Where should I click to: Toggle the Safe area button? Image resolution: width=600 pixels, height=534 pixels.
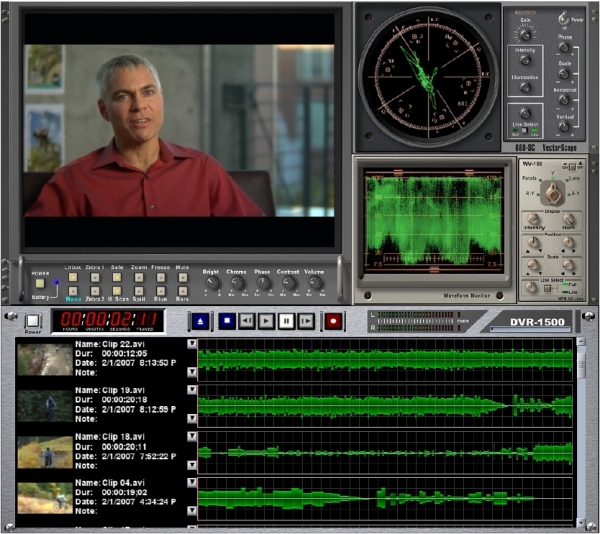(x=117, y=278)
